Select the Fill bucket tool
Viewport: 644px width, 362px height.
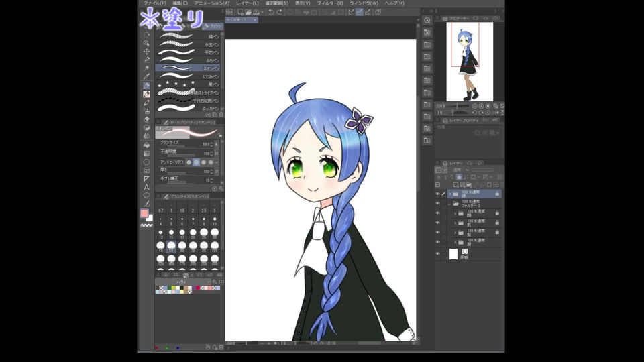[x=146, y=145]
